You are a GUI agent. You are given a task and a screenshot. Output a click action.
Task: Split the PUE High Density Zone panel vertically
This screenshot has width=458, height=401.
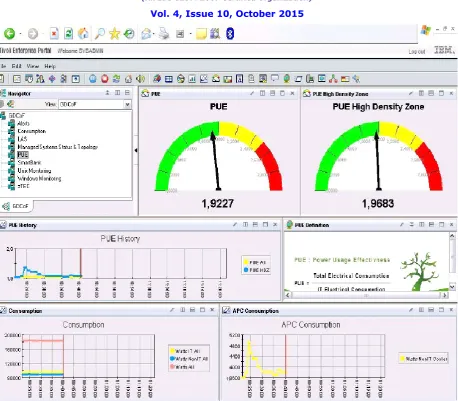point(421,93)
